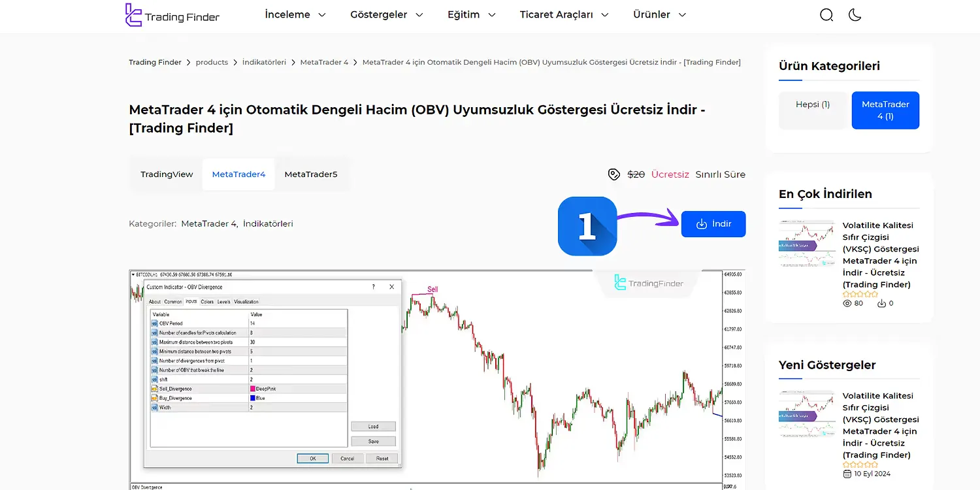Expand the Göstergeler navigation menu
This screenshot has height=490, width=980.
tap(385, 14)
